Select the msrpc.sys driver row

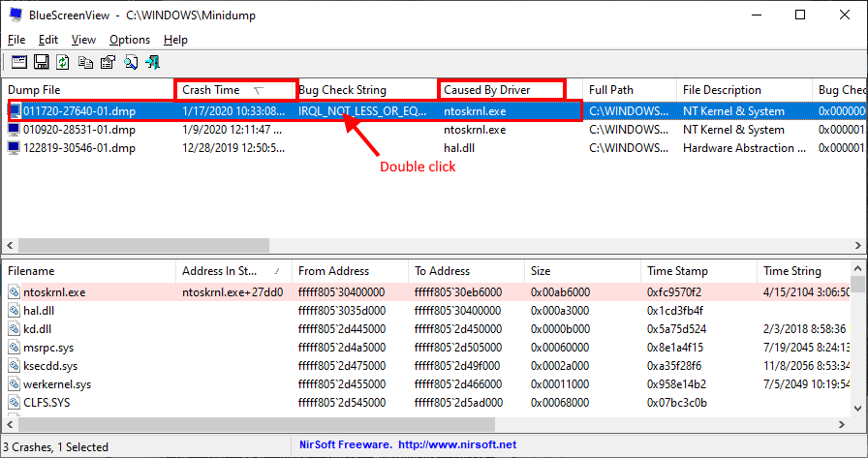pos(425,348)
